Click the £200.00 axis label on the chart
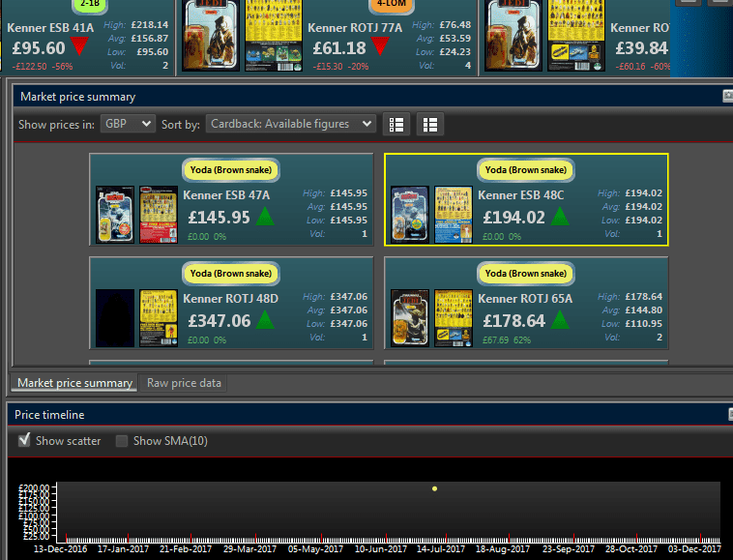Viewport: 733px width, 560px height. point(34,488)
